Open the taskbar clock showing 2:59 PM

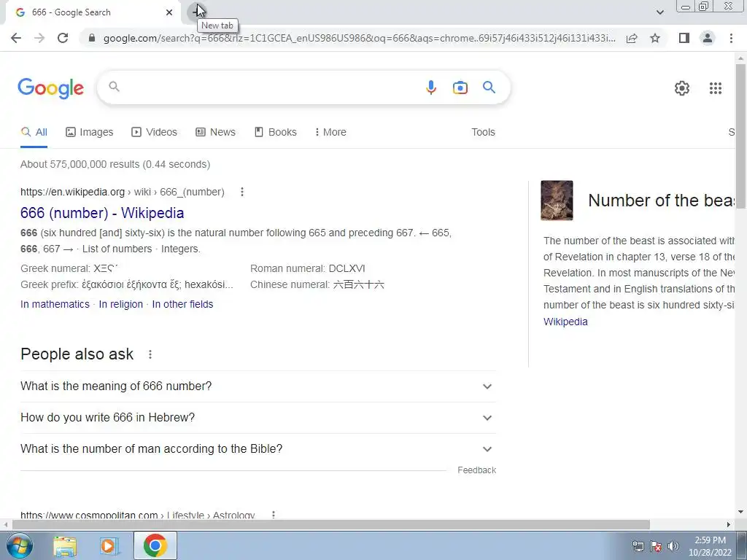(710, 546)
